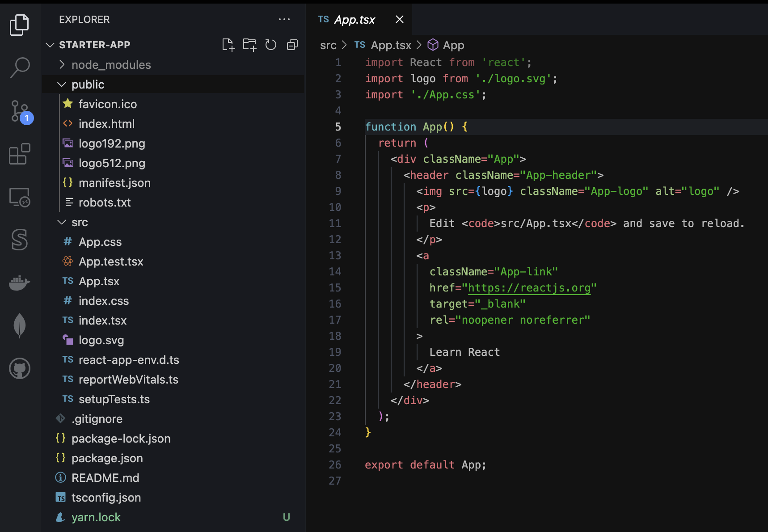Open Source Control view with badge
Viewport: 768px width, 532px height.
coord(21,111)
